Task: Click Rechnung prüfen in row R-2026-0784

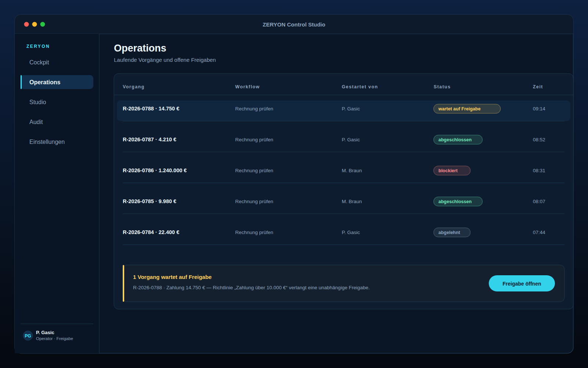Action: point(254,233)
